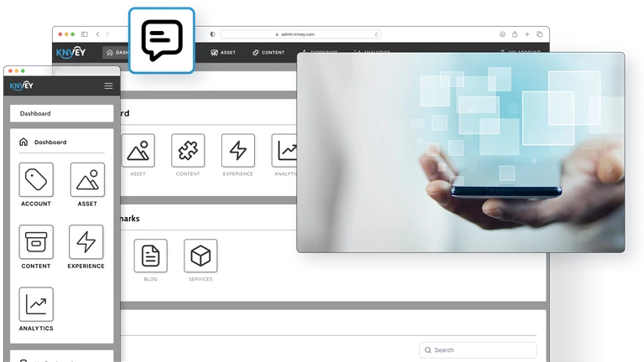The height and width of the screenshot is (362, 644).
Task: Click the hand holding phone image
Action: [x=460, y=153]
